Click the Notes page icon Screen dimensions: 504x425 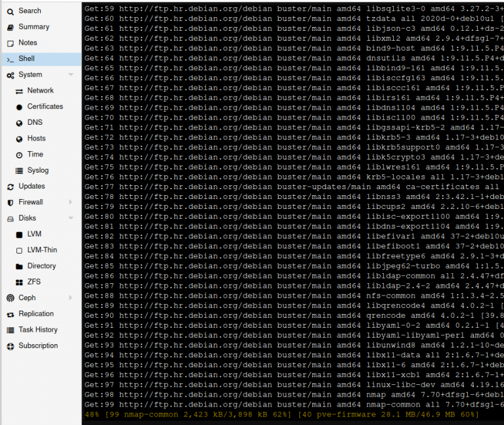pyautogui.click(x=10, y=43)
